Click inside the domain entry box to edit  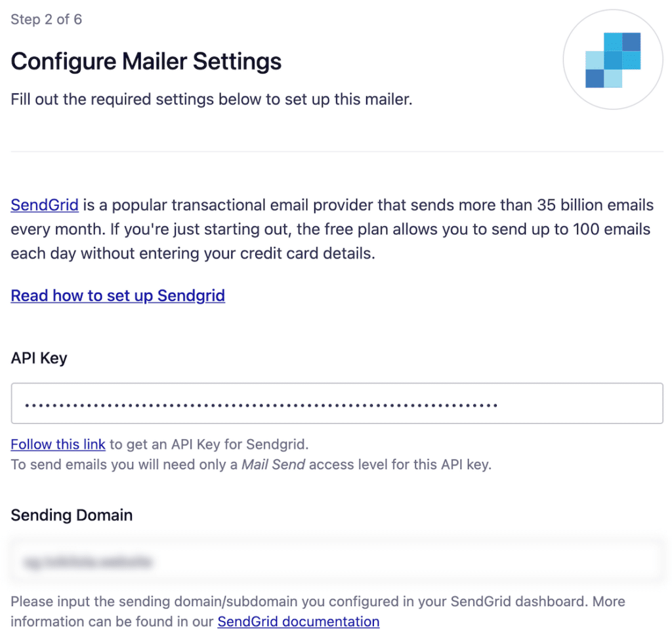(336, 561)
